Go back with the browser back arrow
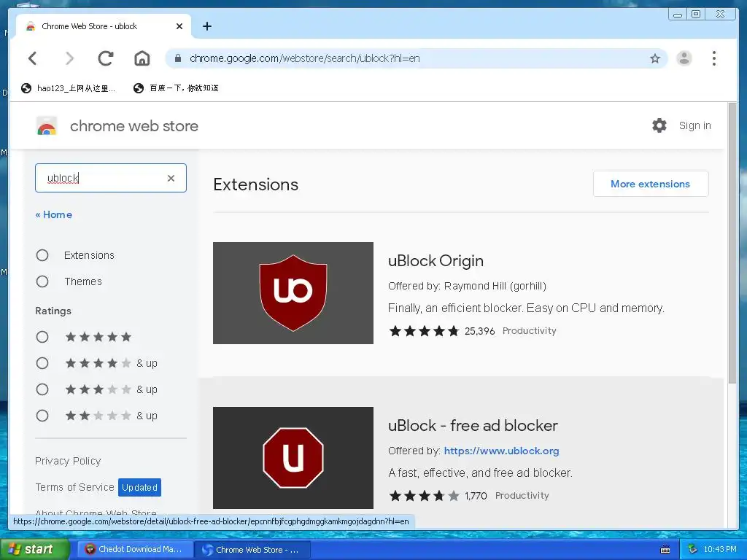747x560 pixels. tap(32, 58)
